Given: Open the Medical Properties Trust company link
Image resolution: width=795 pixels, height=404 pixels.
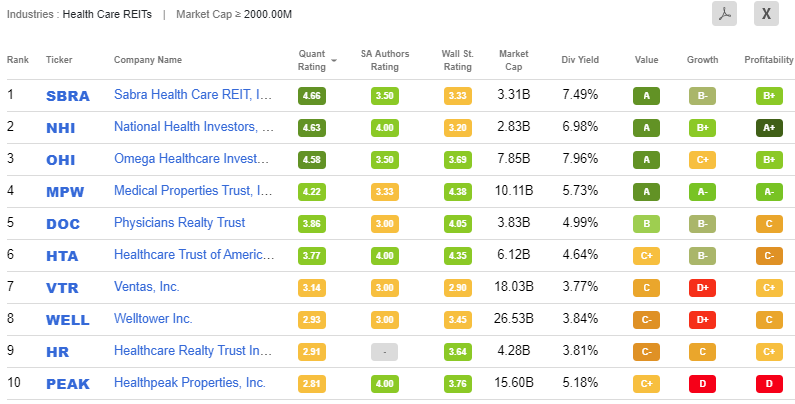Looking at the screenshot, I should click(193, 191).
